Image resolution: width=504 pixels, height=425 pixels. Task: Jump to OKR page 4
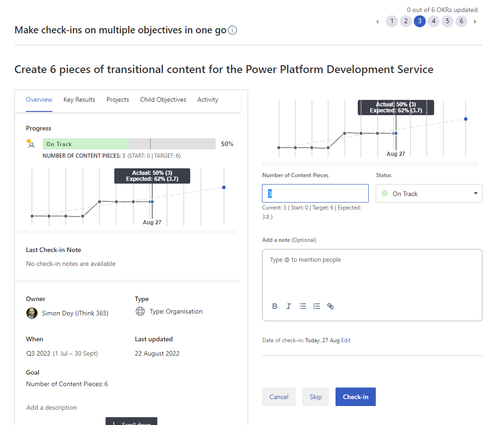[434, 21]
